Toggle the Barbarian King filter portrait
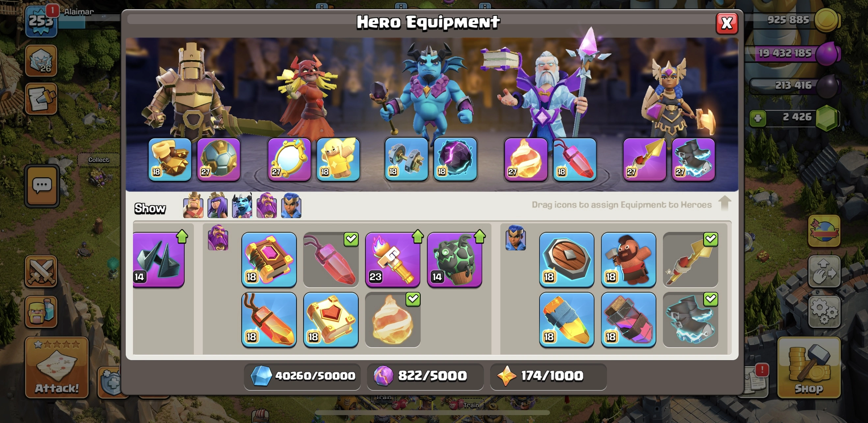 point(193,205)
